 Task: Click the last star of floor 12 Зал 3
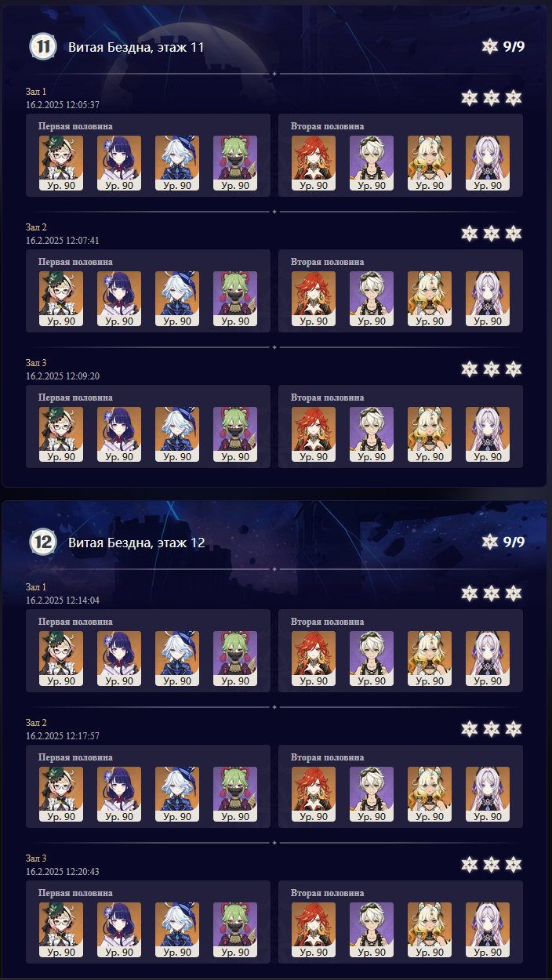(513, 864)
